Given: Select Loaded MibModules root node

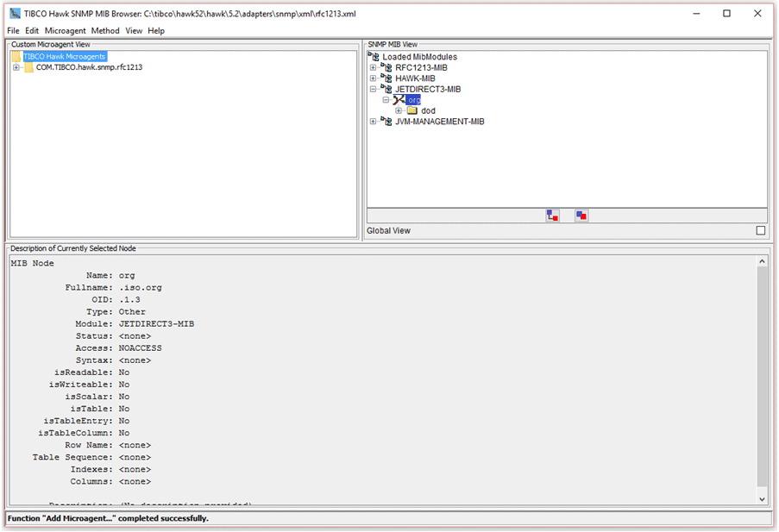Looking at the screenshot, I should [x=420, y=57].
